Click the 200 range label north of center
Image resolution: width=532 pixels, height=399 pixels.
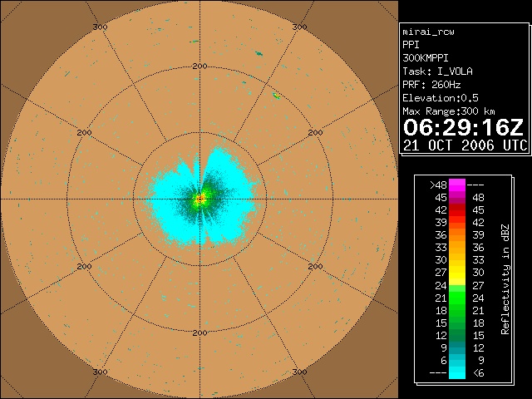(199, 66)
